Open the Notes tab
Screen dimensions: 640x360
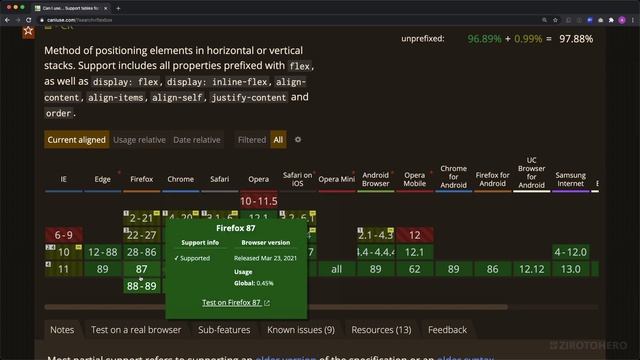tap(62, 330)
